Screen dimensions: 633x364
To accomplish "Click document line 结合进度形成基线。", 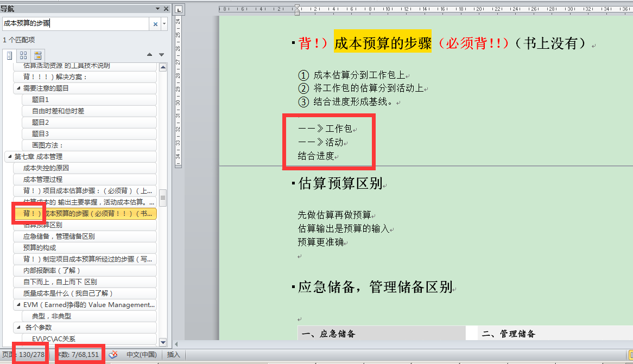I will (353, 101).
